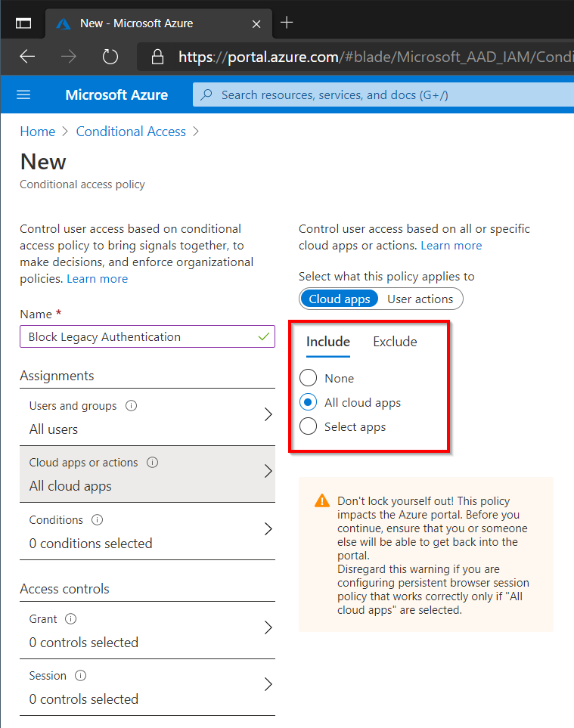
Task: Expand the Users and groups chevron
Action: click(268, 414)
